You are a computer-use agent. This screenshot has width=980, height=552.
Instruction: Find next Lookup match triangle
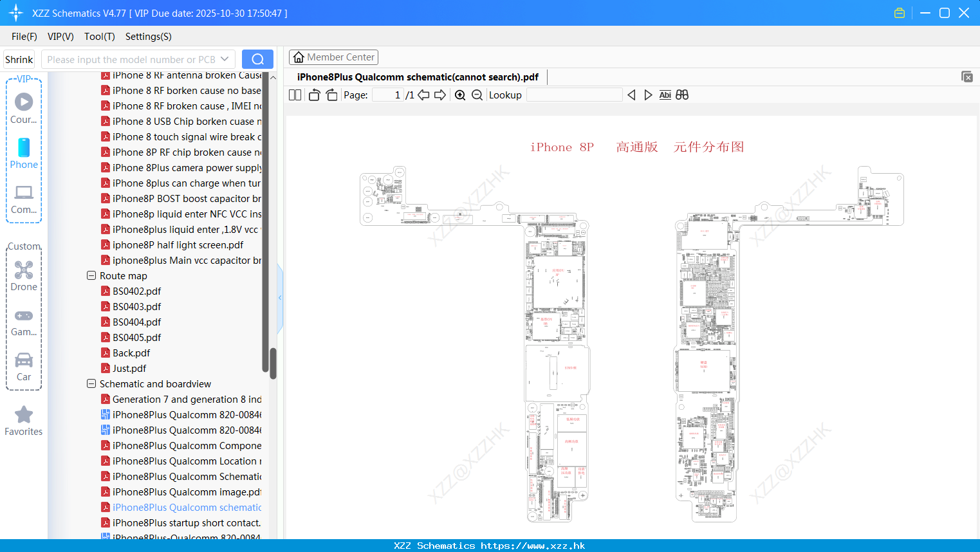click(x=648, y=95)
